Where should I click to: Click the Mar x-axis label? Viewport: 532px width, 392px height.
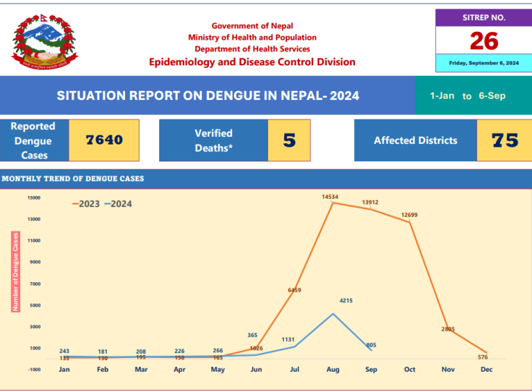point(141,370)
